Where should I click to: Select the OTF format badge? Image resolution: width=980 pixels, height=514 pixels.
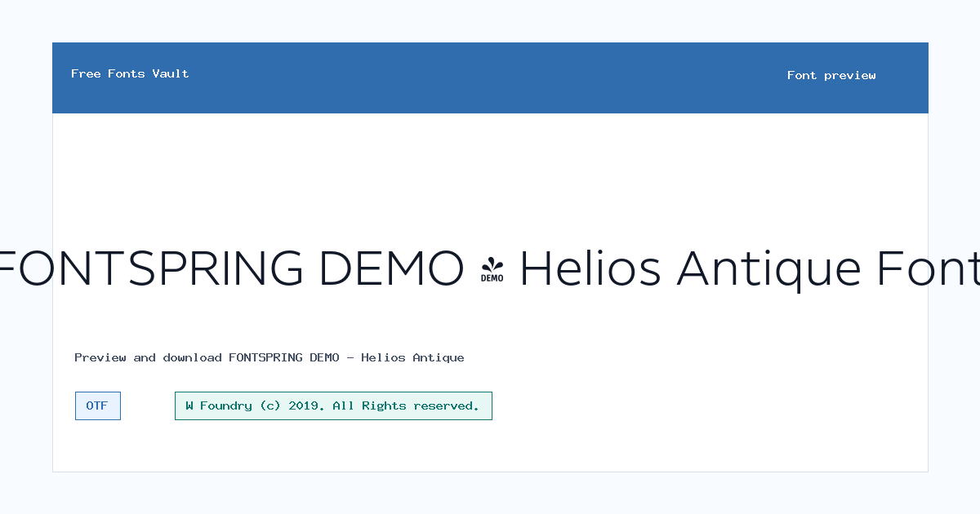point(98,405)
